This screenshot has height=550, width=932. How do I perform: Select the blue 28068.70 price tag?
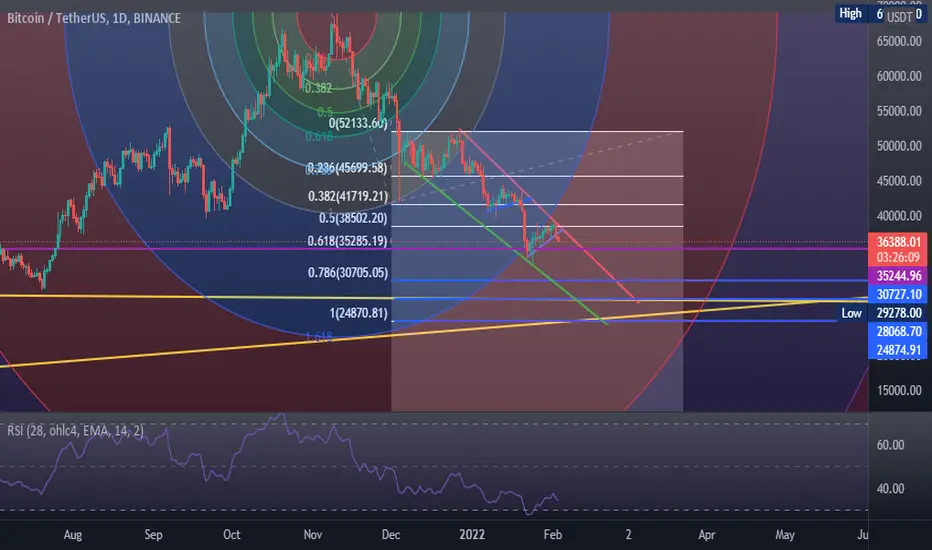[x=898, y=332]
